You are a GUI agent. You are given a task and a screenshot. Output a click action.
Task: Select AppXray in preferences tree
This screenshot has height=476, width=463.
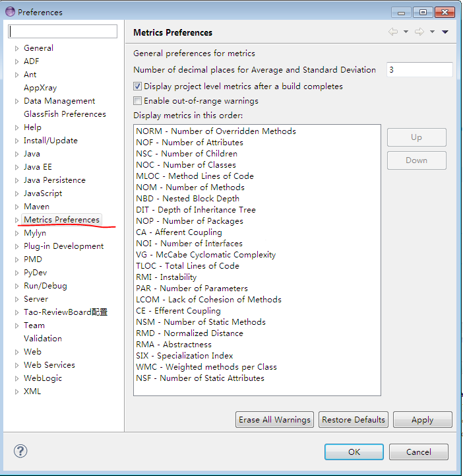[40, 88]
